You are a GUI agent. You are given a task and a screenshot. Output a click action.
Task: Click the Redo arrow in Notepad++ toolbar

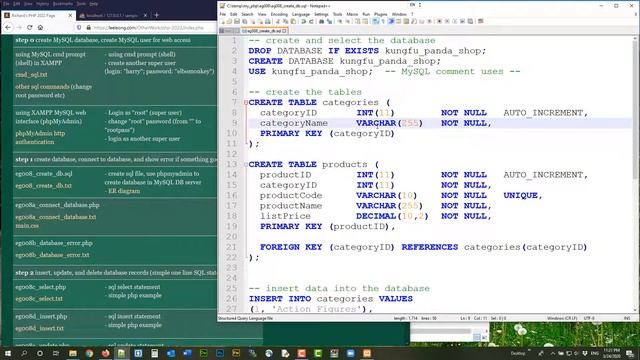click(311, 21)
